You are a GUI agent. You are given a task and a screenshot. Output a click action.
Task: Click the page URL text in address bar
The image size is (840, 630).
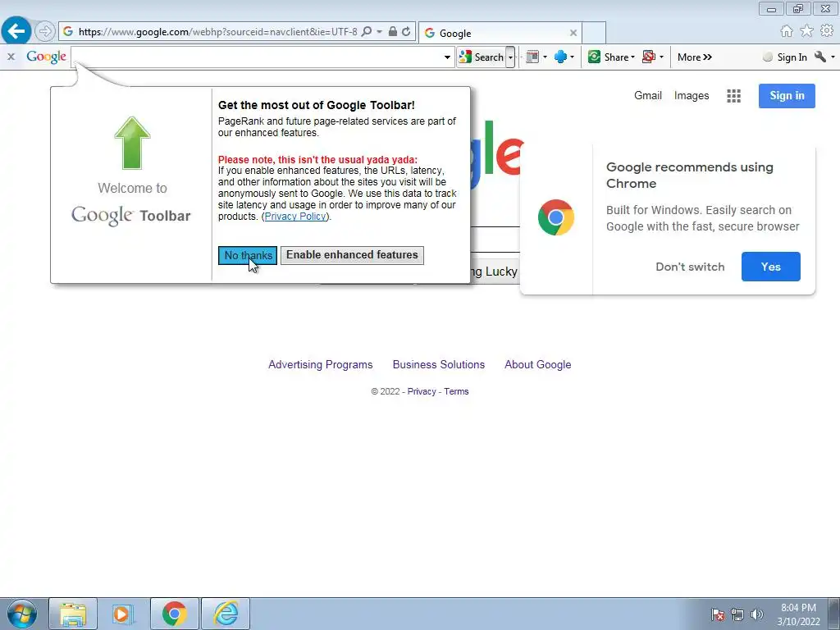click(x=217, y=32)
